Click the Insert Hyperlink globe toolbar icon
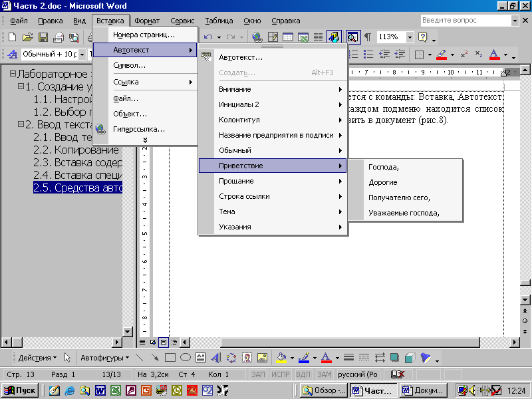532x399 pixels. (x=257, y=37)
